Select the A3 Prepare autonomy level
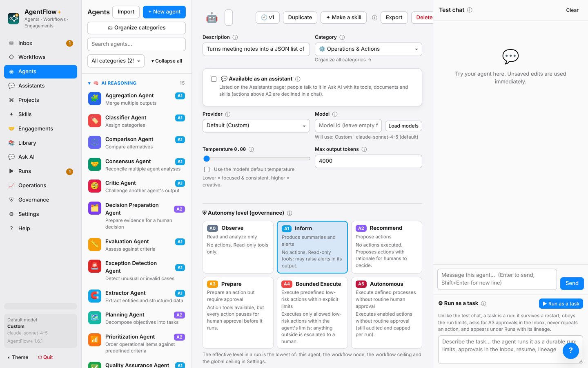588x368 pixels. click(238, 313)
